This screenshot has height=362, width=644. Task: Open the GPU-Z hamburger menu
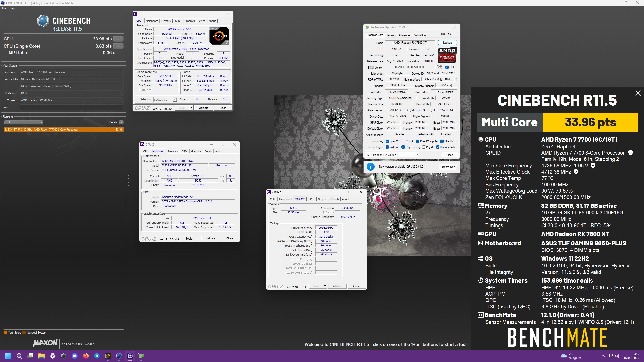pos(456,34)
